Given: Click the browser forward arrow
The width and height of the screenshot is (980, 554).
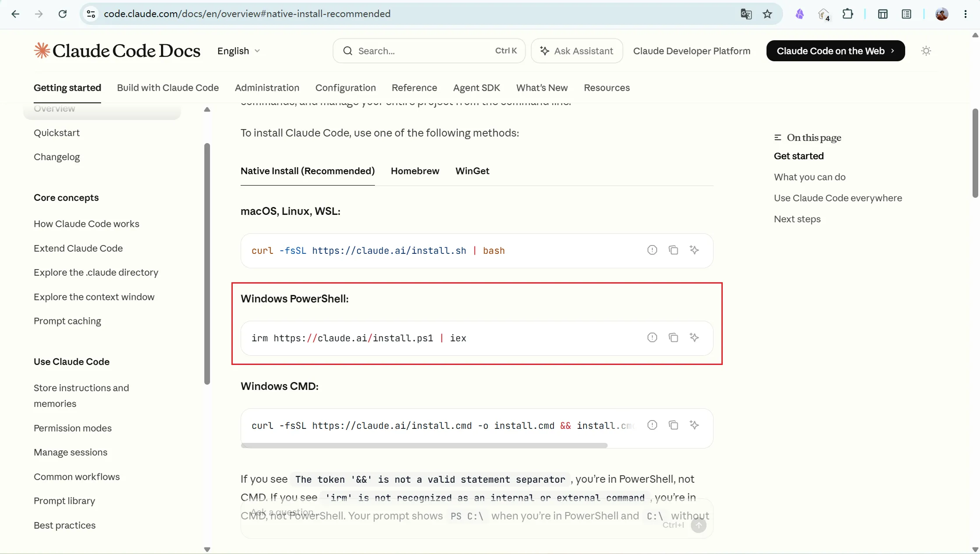Looking at the screenshot, I should click(x=39, y=14).
